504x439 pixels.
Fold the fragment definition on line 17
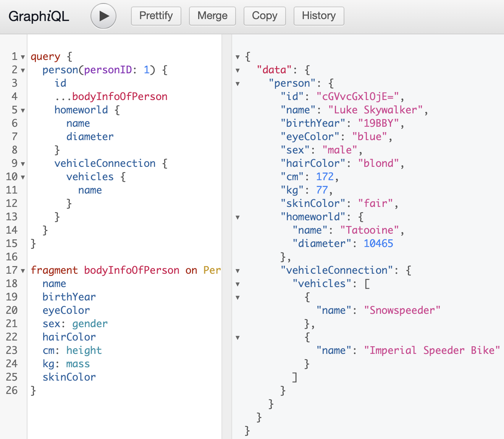23,271
